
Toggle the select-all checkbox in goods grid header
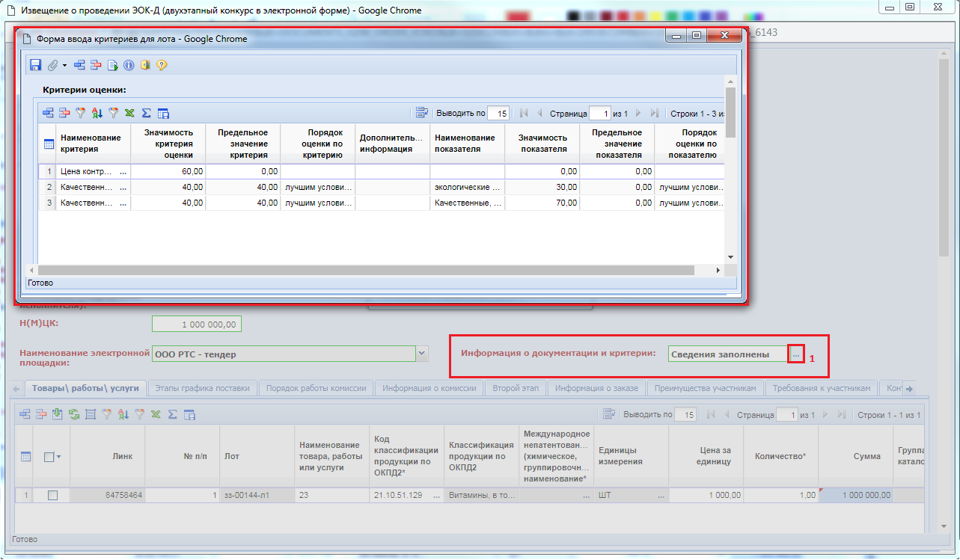coord(49,457)
